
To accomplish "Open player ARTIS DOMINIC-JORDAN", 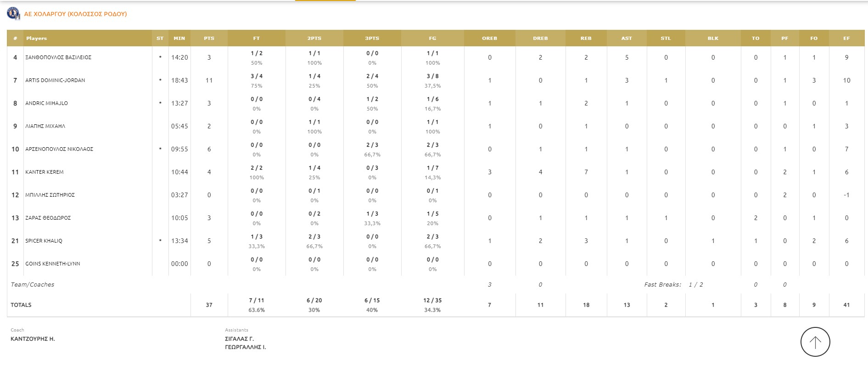I will point(55,80).
